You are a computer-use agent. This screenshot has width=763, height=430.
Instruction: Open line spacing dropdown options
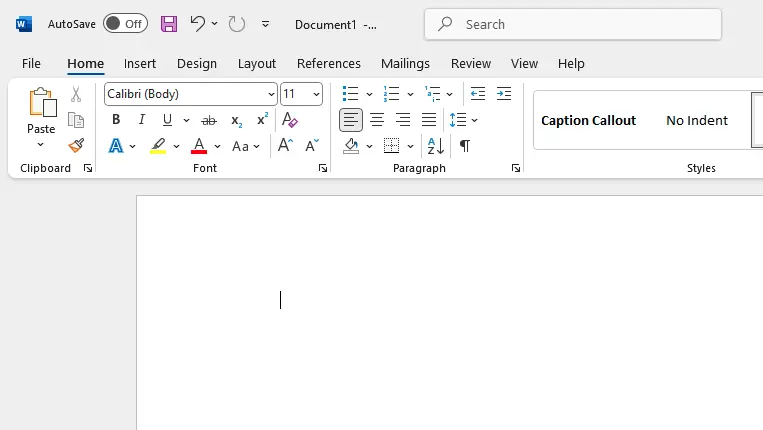pyautogui.click(x=474, y=120)
